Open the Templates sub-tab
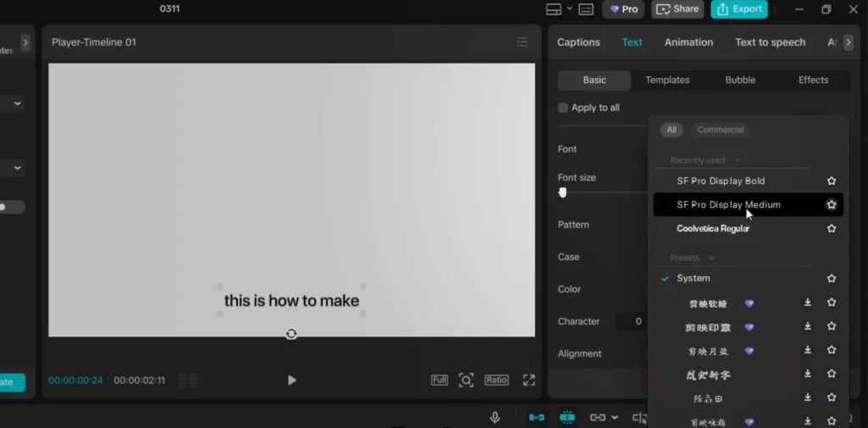868x428 pixels. tap(667, 81)
